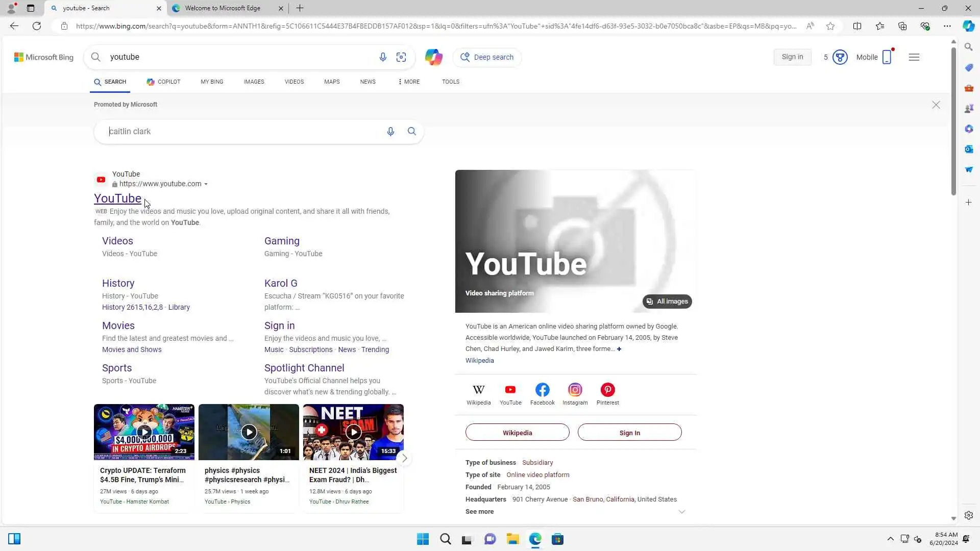Image resolution: width=980 pixels, height=551 pixels.
Task: Open visual search camera icon
Action: pyautogui.click(x=401, y=57)
